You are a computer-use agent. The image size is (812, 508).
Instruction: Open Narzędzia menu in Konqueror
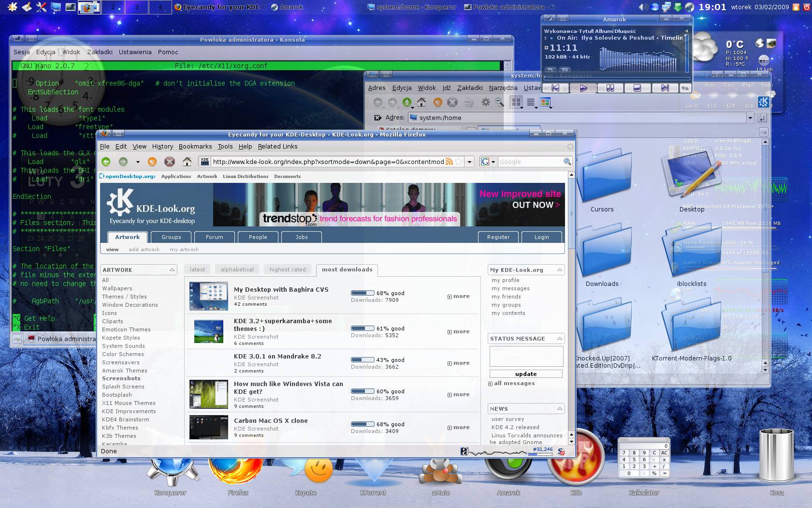[503, 88]
